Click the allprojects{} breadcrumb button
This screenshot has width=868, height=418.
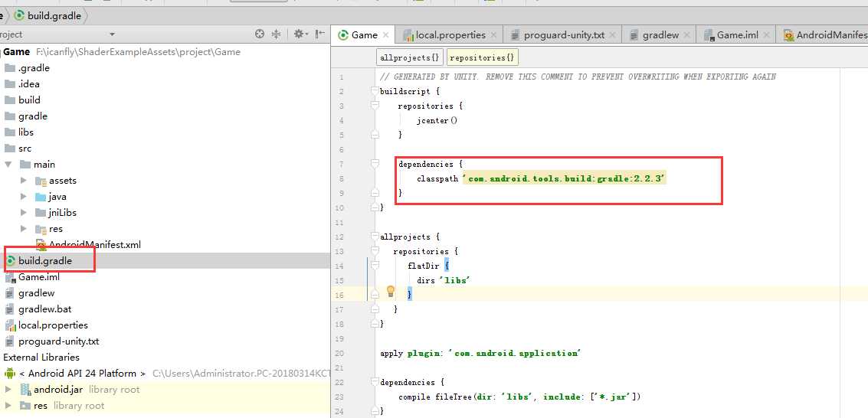tap(410, 57)
